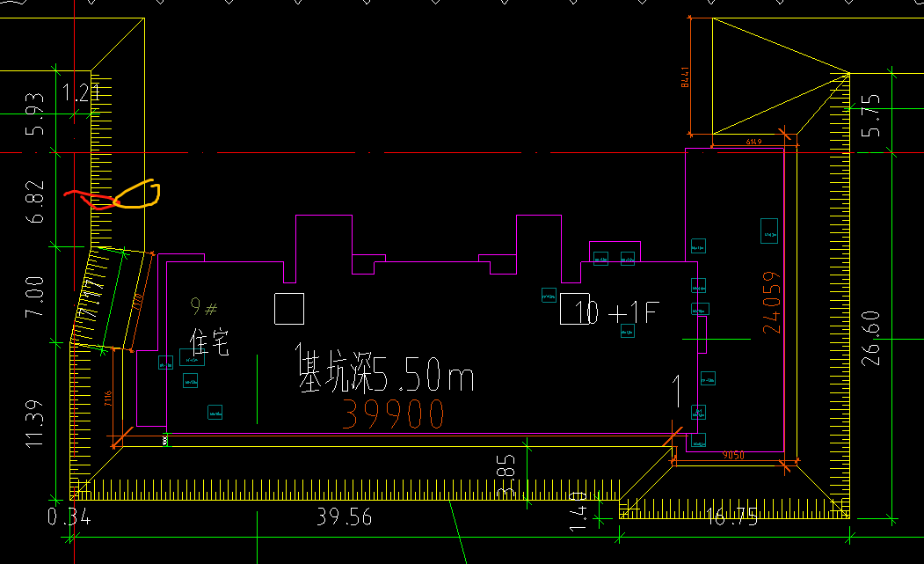Click the 住宅 residential label

pos(209,341)
